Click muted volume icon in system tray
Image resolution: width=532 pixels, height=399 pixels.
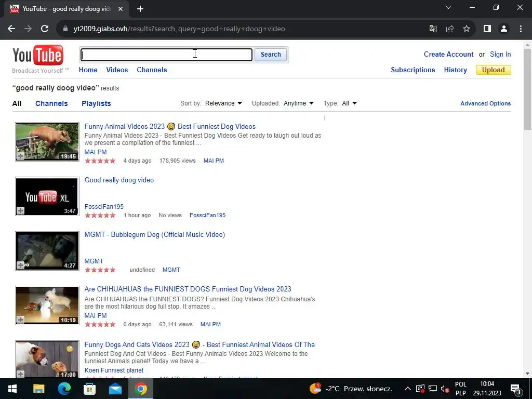point(445,389)
